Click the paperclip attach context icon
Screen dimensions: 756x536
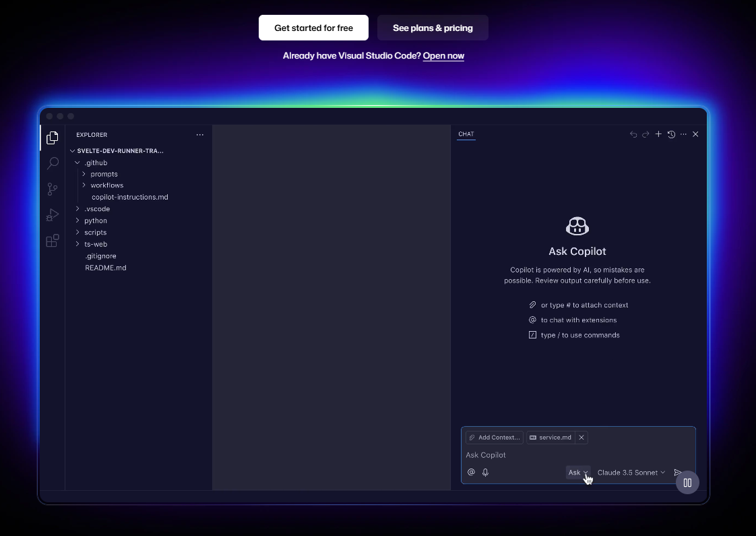point(532,305)
